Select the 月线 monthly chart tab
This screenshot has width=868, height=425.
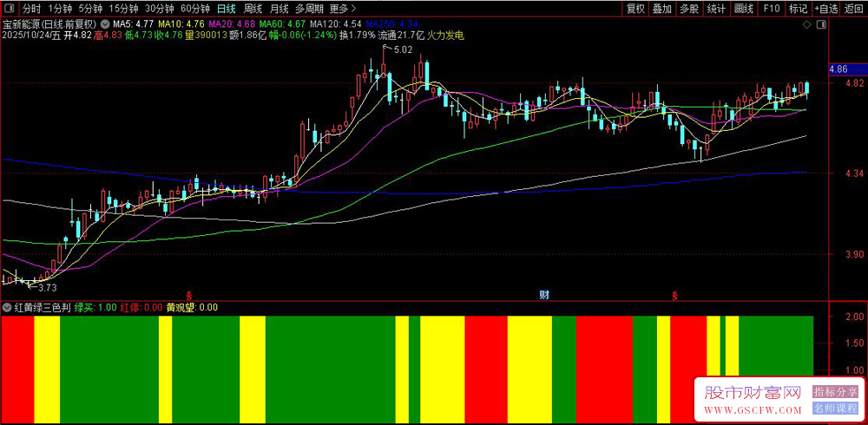(x=279, y=9)
